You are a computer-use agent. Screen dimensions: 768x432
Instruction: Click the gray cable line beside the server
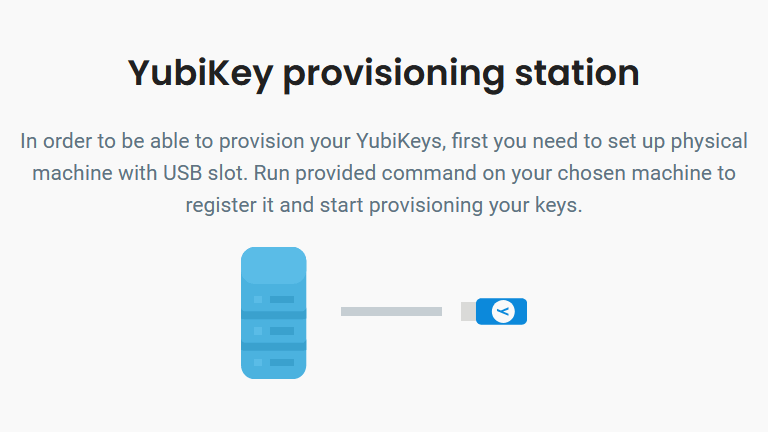pos(391,312)
